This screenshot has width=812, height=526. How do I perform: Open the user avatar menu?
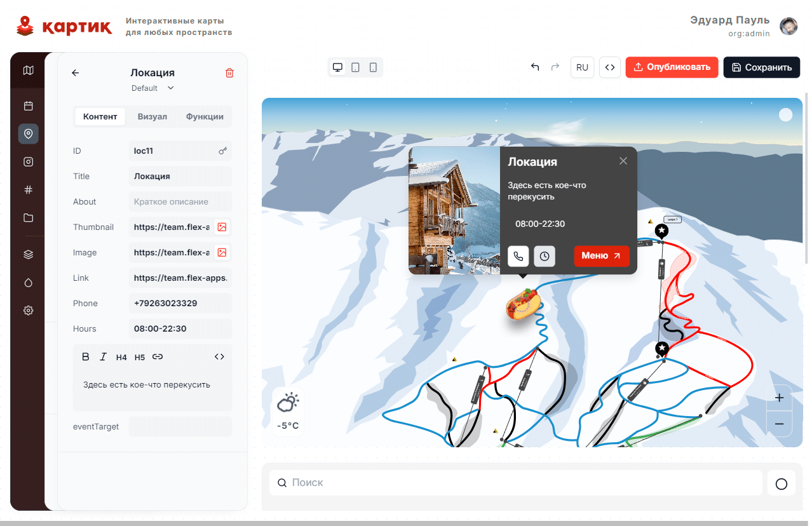tap(788, 26)
